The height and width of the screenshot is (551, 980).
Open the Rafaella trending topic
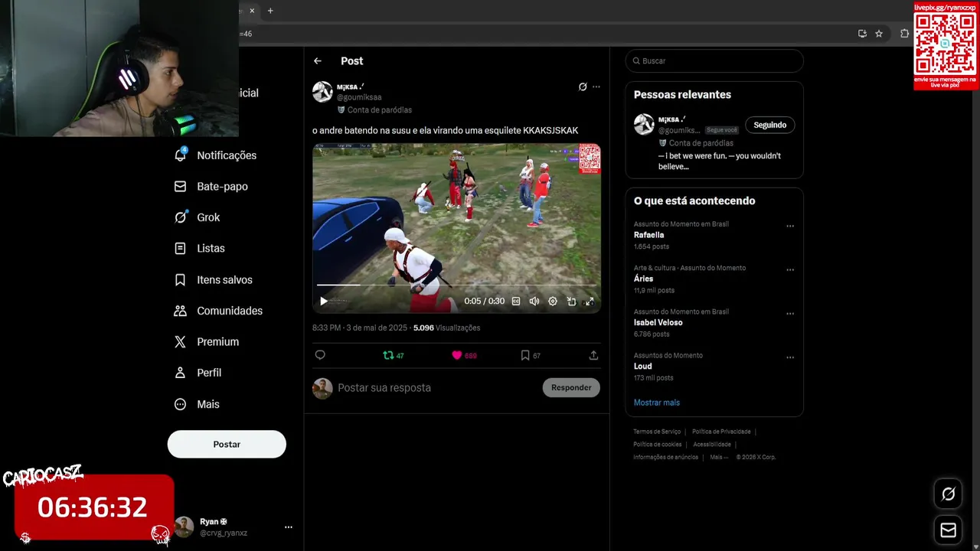(649, 235)
